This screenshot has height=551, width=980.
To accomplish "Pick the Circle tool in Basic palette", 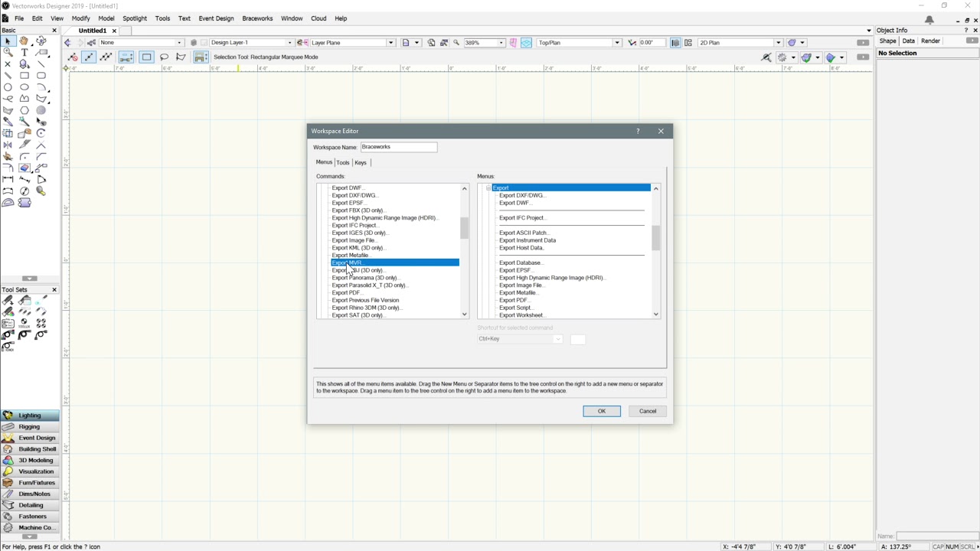I will pyautogui.click(x=8, y=87).
